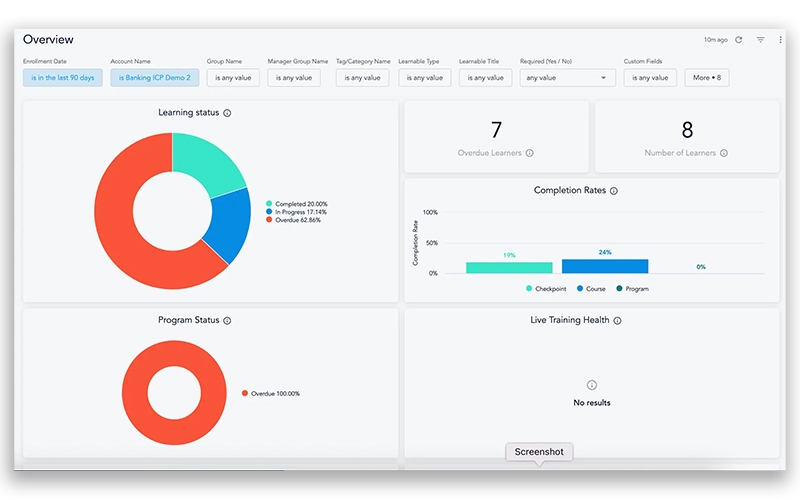
Task: Click info icon beside Program Status
Action: 228,321
